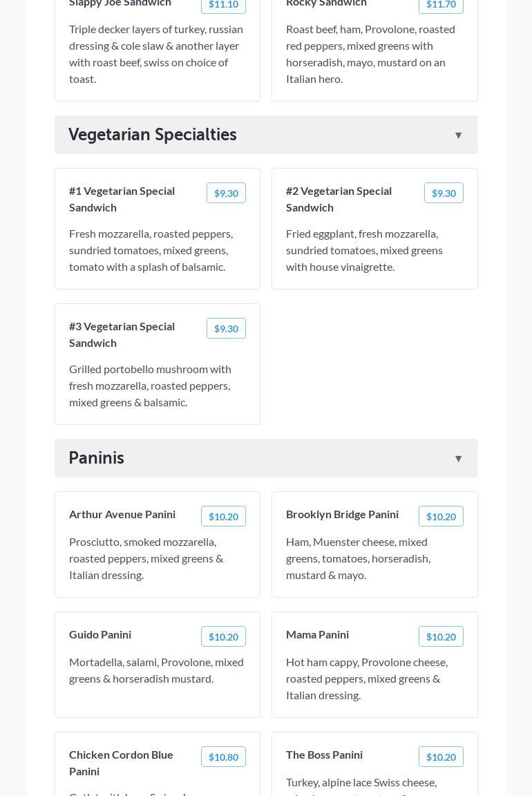This screenshot has height=796, width=532.
Task: Add #3 Vegetarian Special Sandwich via price
Action: [x=226, y=329]
